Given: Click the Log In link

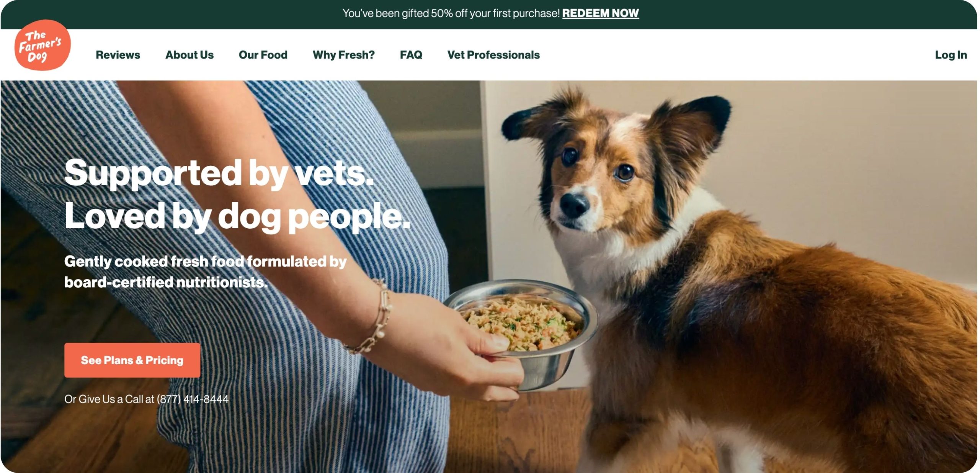Looking at the screenshot, I should point(951,55).
